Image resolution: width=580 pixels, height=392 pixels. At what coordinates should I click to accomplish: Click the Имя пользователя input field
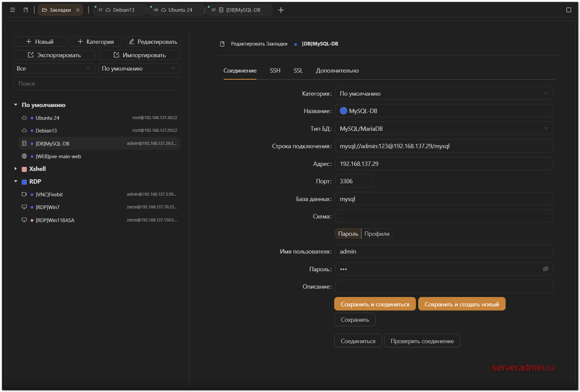point(444,251)
